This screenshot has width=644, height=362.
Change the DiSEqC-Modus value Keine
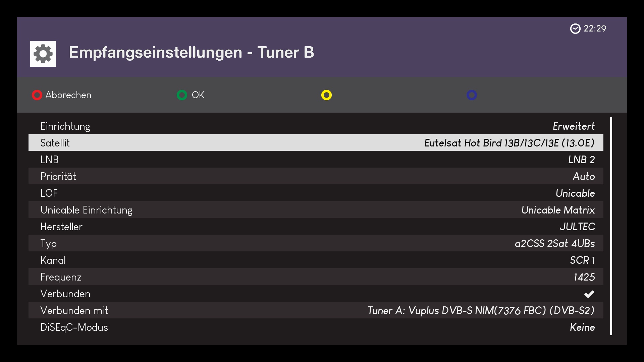pyautogui.click(x=582, y=327)
